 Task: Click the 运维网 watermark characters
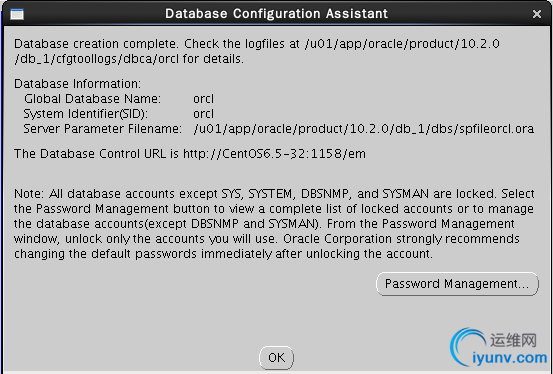point(513,340)
